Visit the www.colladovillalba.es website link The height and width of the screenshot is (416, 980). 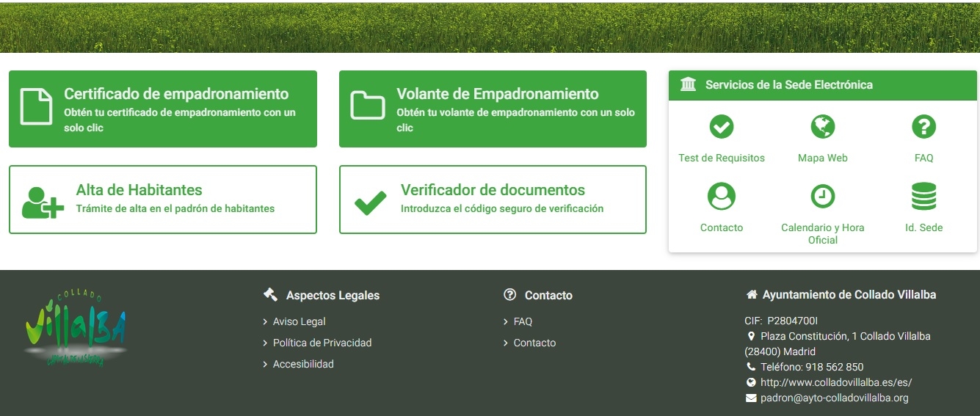click(835, 382)
